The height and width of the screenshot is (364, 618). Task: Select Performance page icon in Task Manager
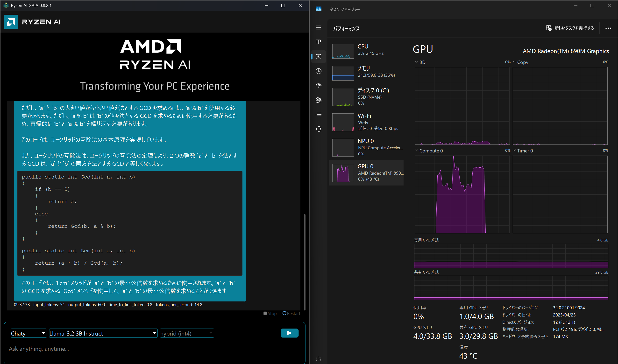[x=319, y=57]
